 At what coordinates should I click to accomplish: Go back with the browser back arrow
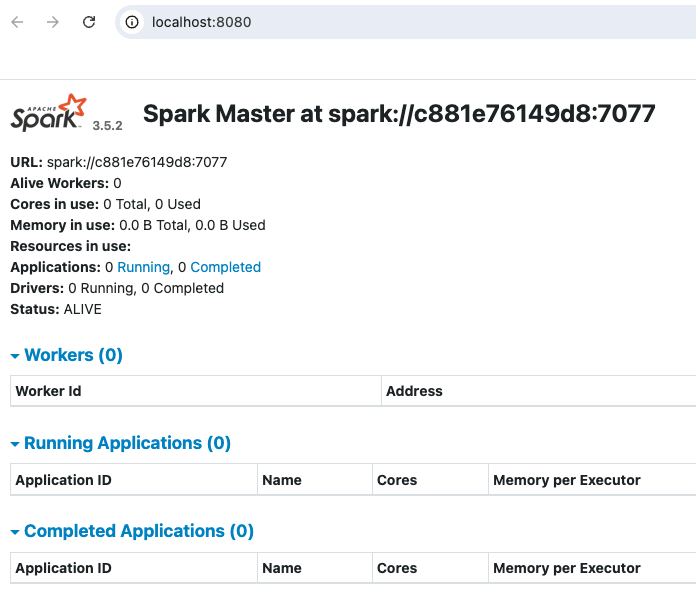click(17, 22)
